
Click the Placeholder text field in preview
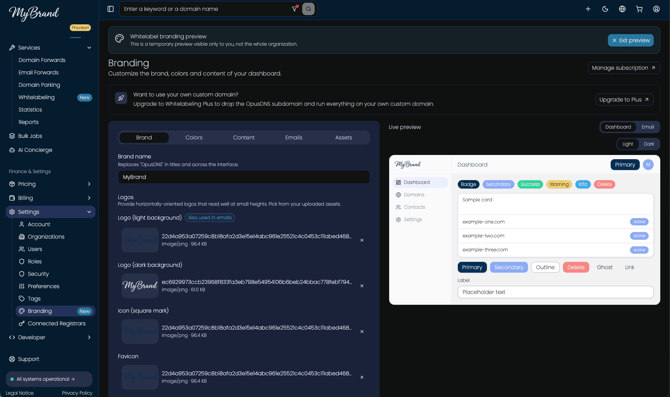point(555,292)
